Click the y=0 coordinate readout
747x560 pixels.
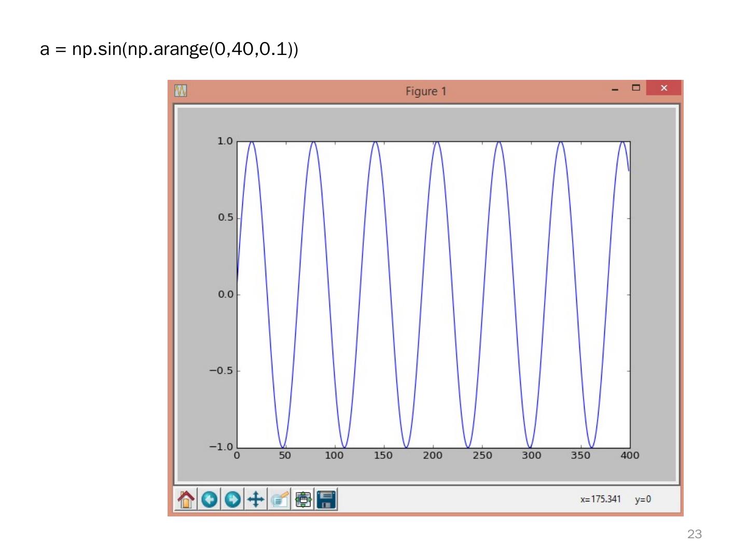[x=643, y=499]
